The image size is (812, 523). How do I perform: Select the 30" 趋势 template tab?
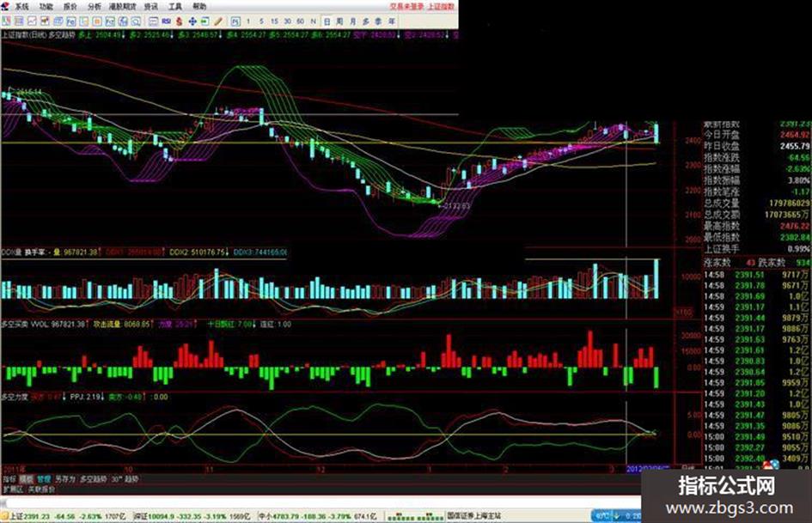point(125,479)
